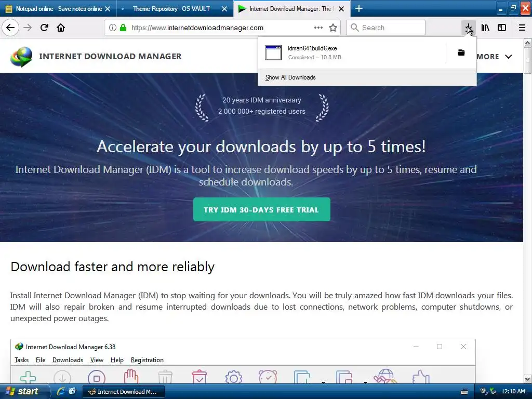Image resolution: width=532 pixels, height=399 pixels.
Task: Show site information icon in address bar
Action: tap(112, 28)
